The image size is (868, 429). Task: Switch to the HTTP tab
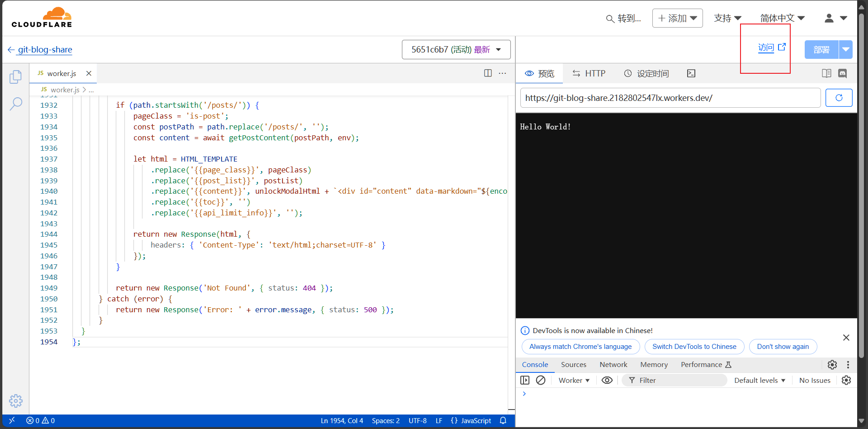(x=589, y=73)
